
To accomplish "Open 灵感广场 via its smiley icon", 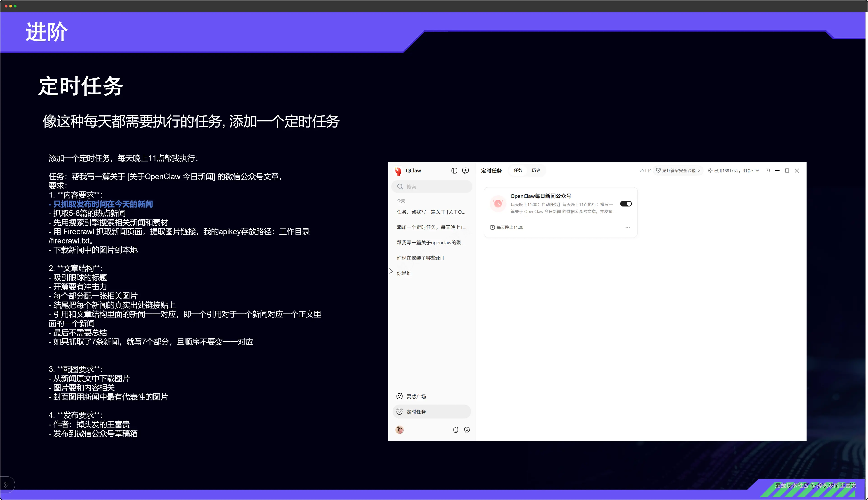I will point(399,396).
